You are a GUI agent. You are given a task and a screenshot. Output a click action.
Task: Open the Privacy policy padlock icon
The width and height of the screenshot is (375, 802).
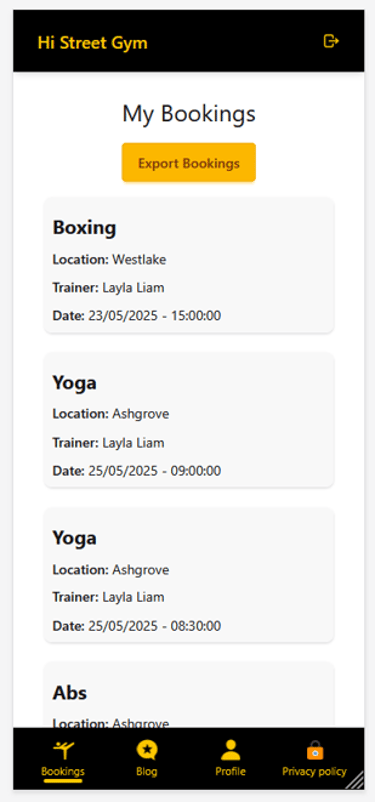pyautogui.click(x=315, y=750)
